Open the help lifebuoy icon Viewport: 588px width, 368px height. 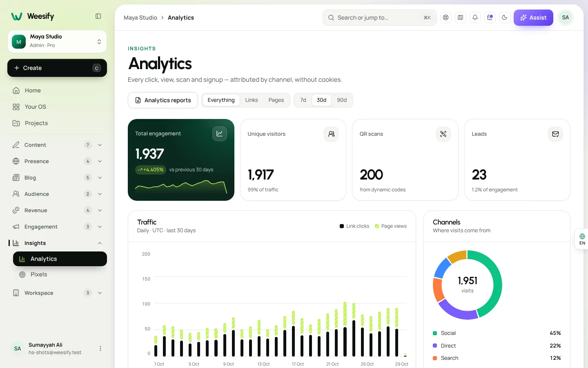[446, 18]
